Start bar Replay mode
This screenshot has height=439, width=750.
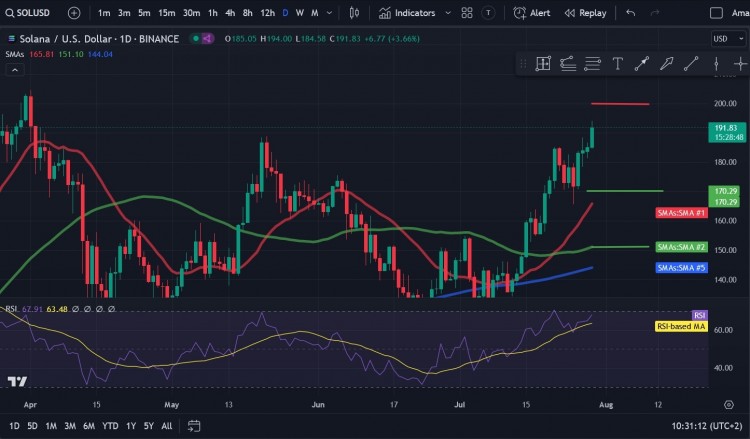tap(585, 13)
